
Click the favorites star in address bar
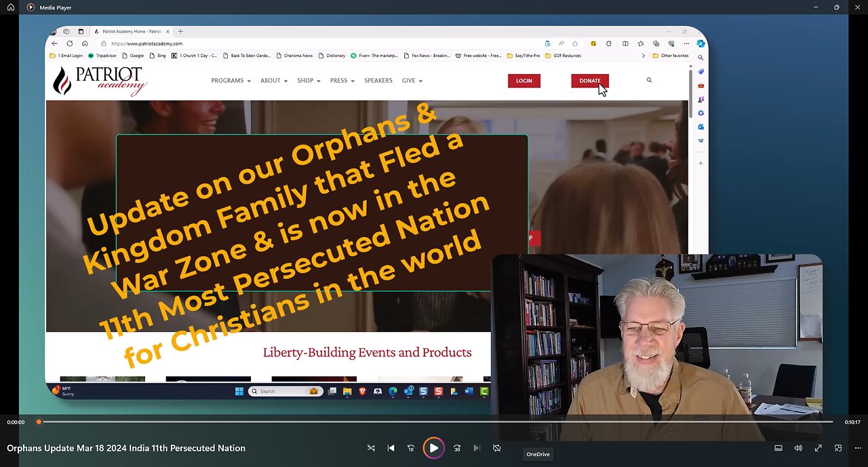tap(575, 43)
